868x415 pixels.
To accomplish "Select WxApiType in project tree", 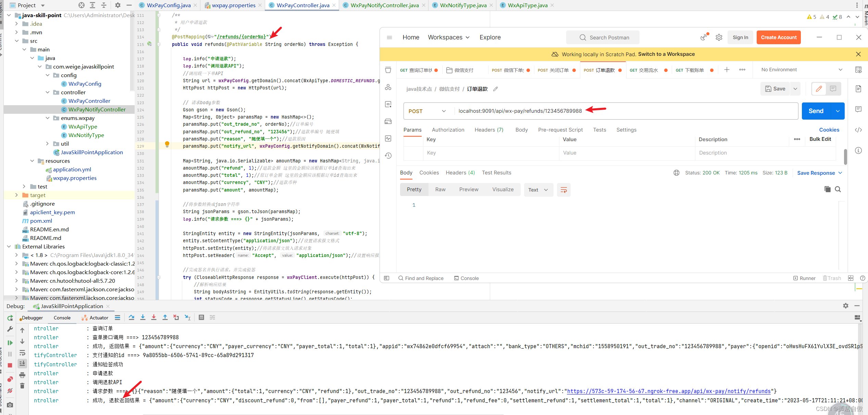I will (x=83, y=126).
